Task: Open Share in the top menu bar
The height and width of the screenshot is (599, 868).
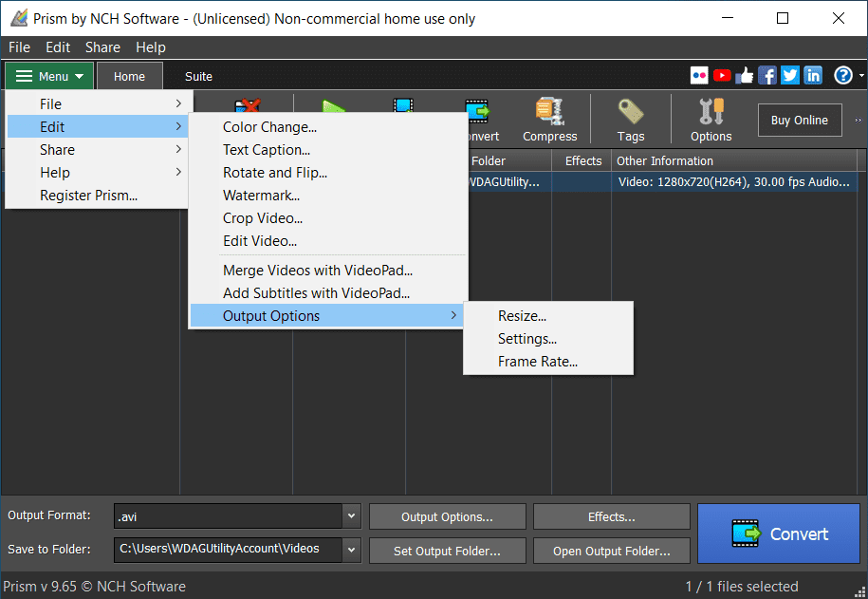Action: point(102,47)
